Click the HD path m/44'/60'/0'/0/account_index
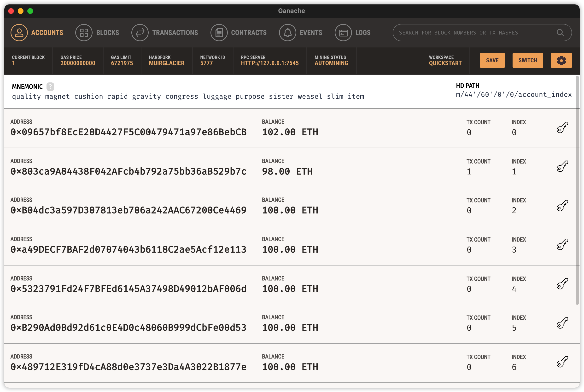The height and width of the screenshot is (392, 584). pyautogui.click(x=514, y=95)
